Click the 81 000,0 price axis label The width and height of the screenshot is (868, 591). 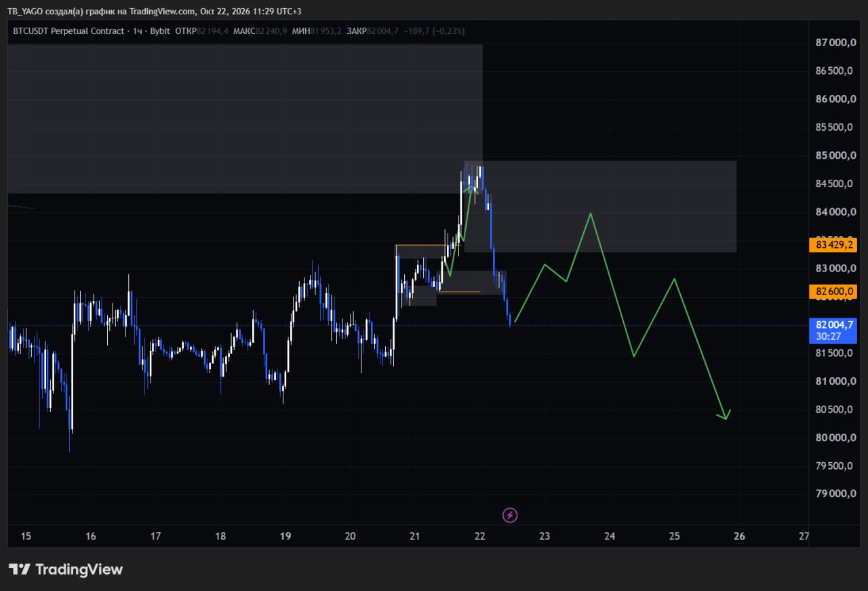tap(835, 381)
